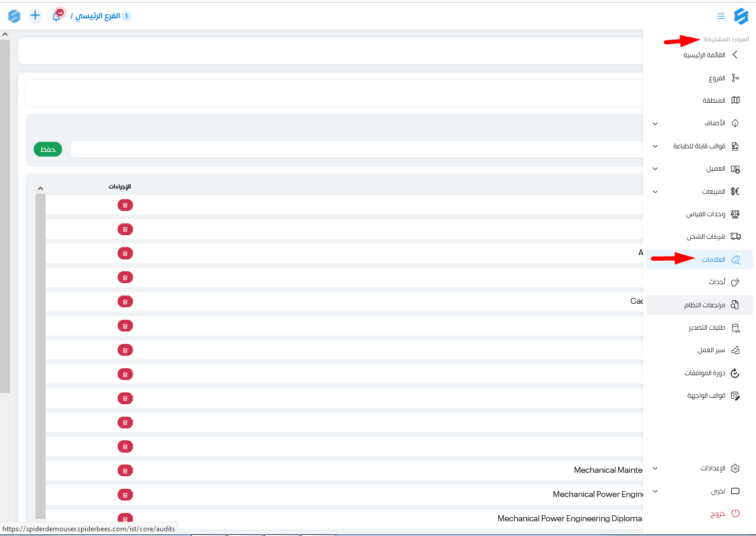Click the table scroll-up arrow near الإجراءات

coord(40,189)
